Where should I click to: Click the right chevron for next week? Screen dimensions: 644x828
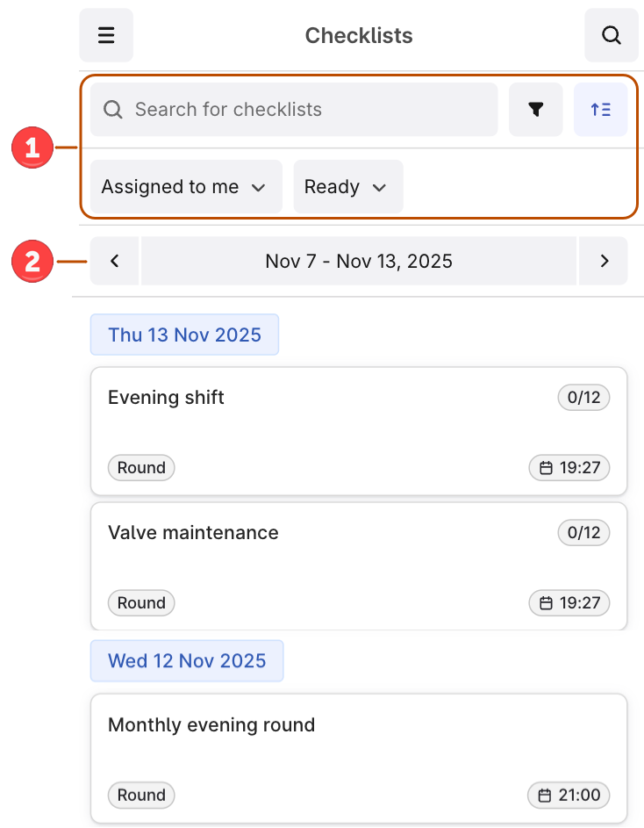(x=604, y=261)
